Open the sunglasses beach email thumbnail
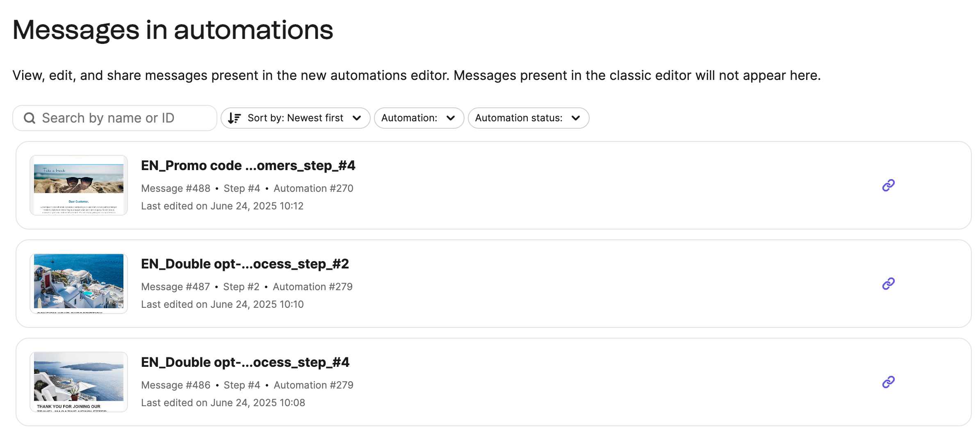 coord(79,185)
